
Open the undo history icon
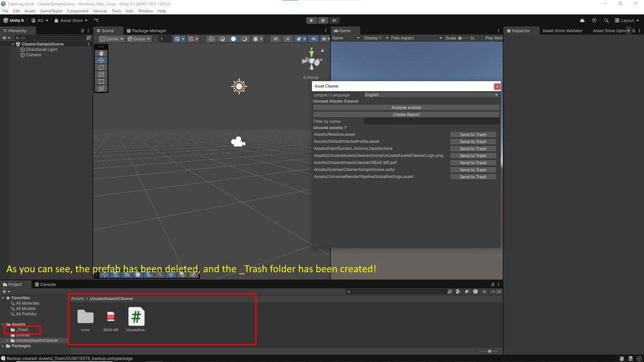(x=594, y=20)
